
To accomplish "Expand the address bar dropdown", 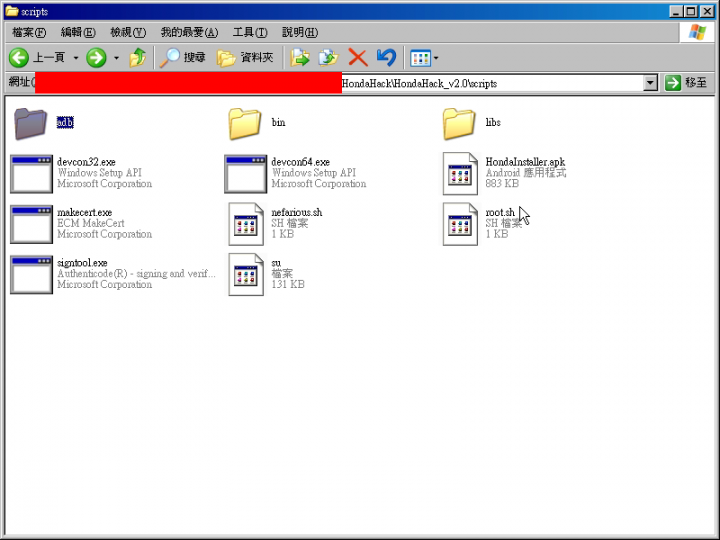I will [650, 83].
